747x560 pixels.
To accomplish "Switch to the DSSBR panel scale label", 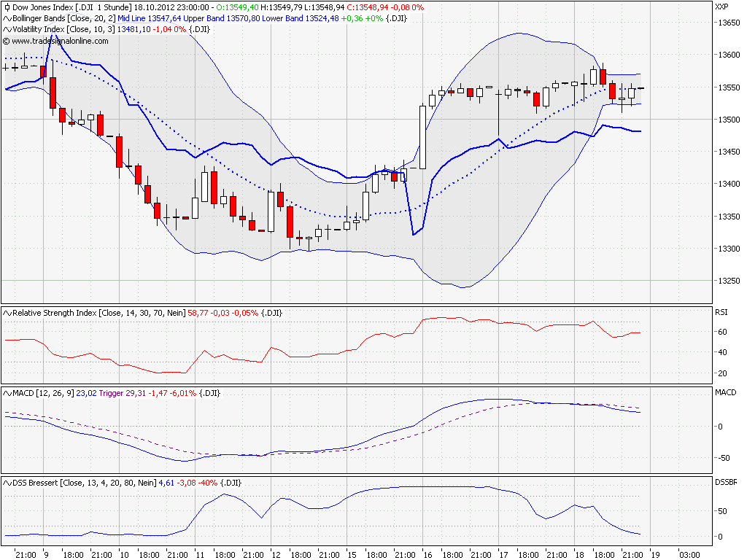I will [x=725, y=482].
